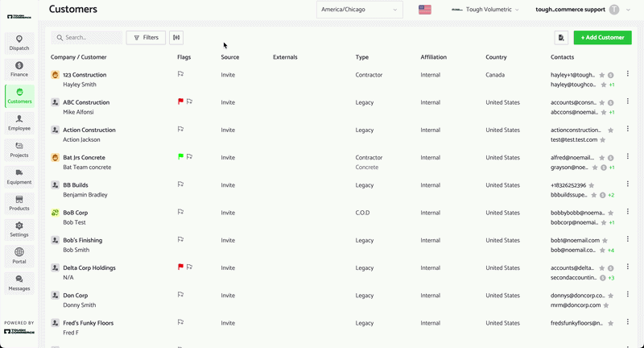Open the row options menu for BoB Corp
Screen dimensions: 644x348
[x=628, y=211]
